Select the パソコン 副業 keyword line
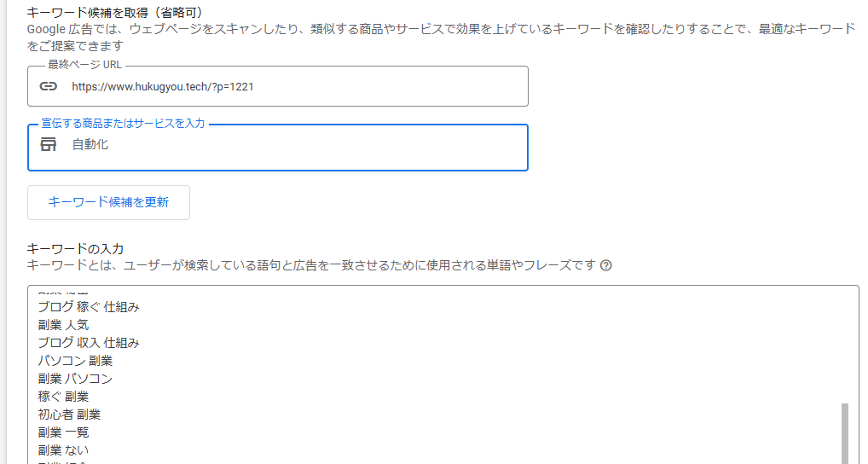 point(75,361)
